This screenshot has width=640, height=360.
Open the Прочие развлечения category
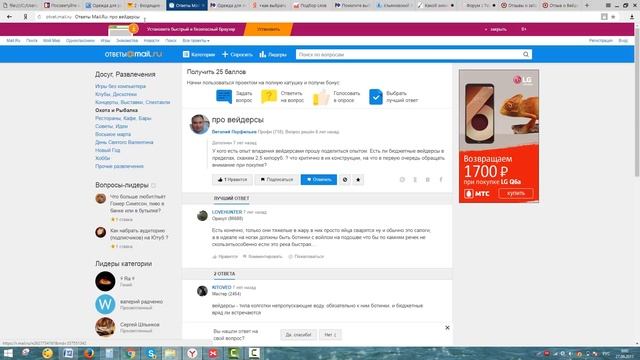click(x=119, y=166)
